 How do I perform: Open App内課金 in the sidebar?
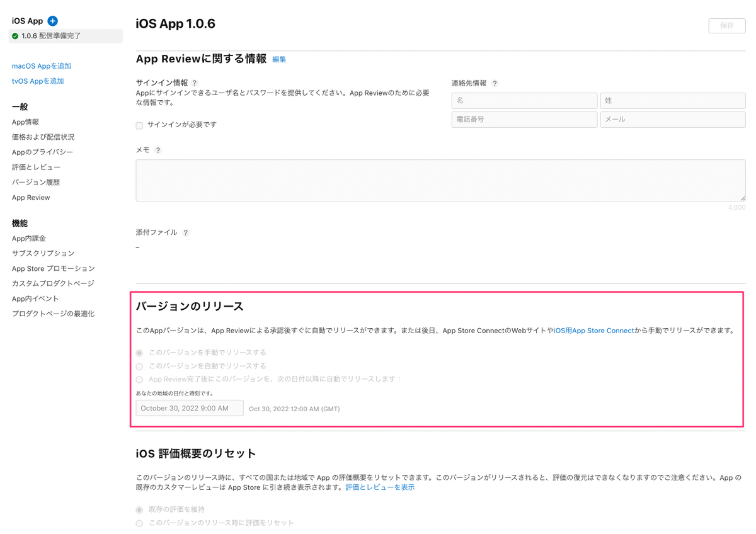29,238
